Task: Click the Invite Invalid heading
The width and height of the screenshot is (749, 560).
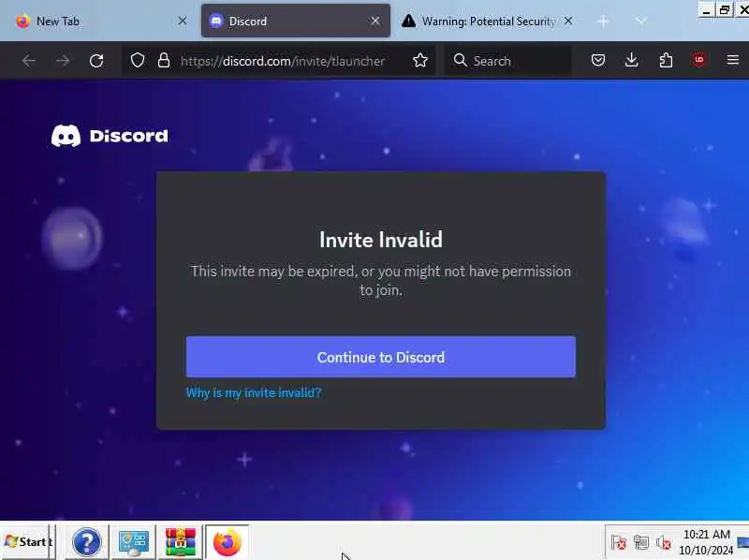Action: click(381, 240)
